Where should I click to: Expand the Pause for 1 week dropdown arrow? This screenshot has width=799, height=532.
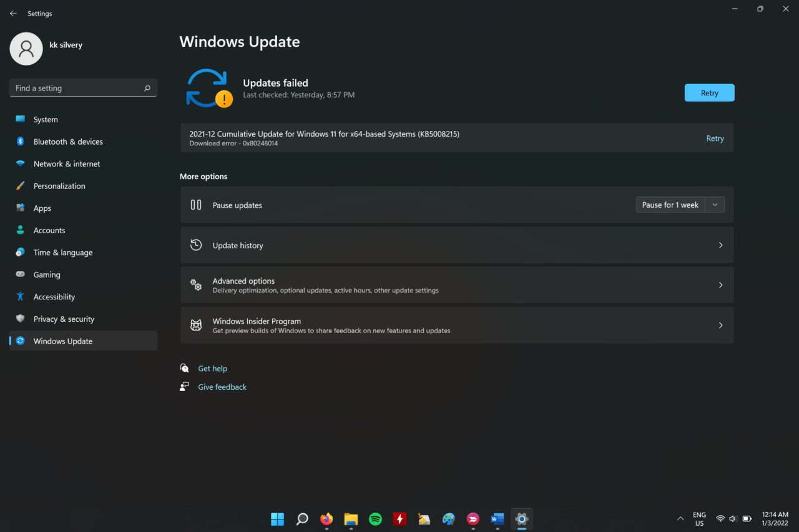click(715, 205)
